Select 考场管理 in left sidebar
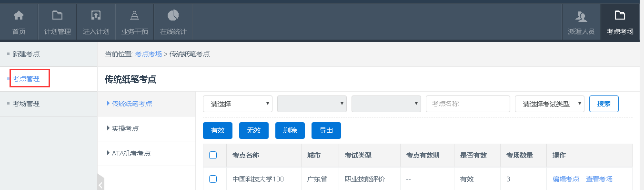Screen dimensions: 644x190 26,104
